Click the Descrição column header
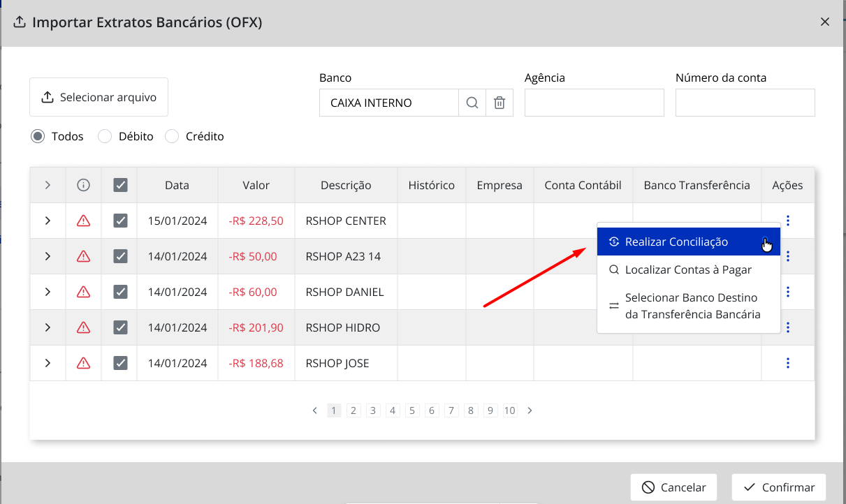The height and width of the screenshot is (504, 846). (x=346, y=185)
